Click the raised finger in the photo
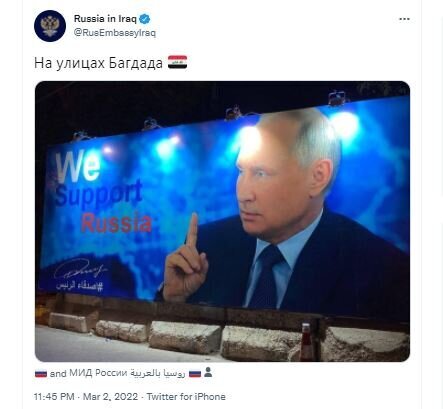 [x=192, y=229]
